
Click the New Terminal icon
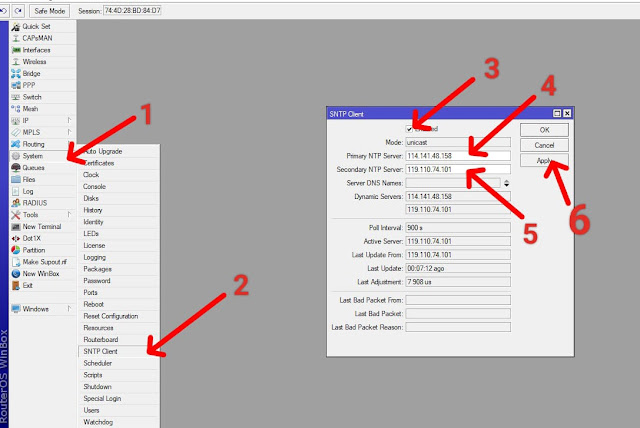[x=16, y=227]
